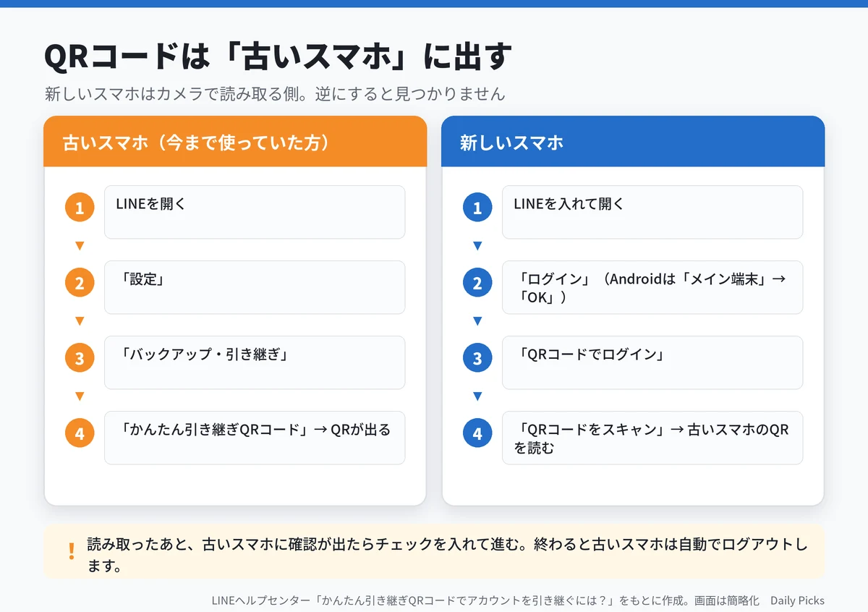Click the note starting 読み取ったあと、古いスマホに確認が出たら
Viewport: 868px width, 612px height.
[x=447, y=555]
